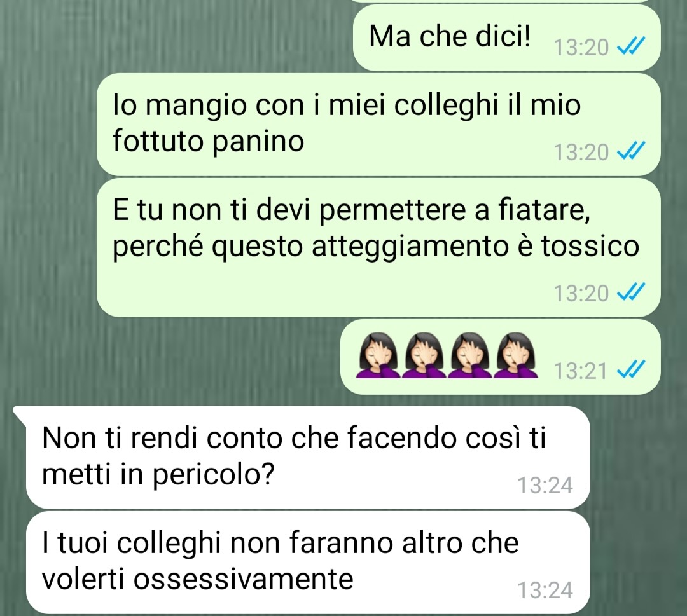Image resolution: width=687 pixels, height=616 pixels.
Task: Tap the 13:21 timestamp on emoji message
Action: click(581, 371)
